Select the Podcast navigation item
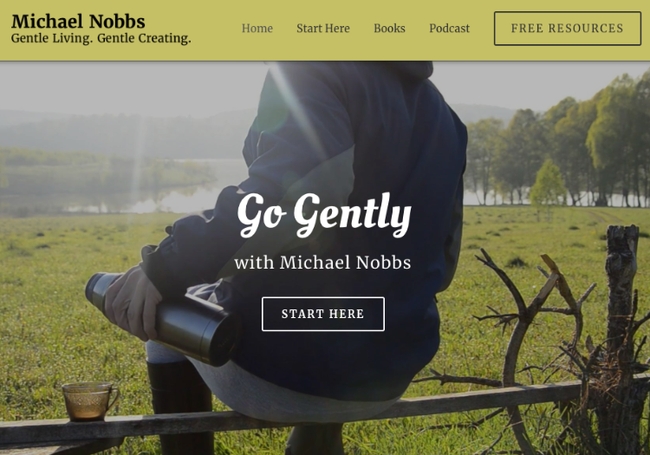650x455 pixels. tap(449, 28)
